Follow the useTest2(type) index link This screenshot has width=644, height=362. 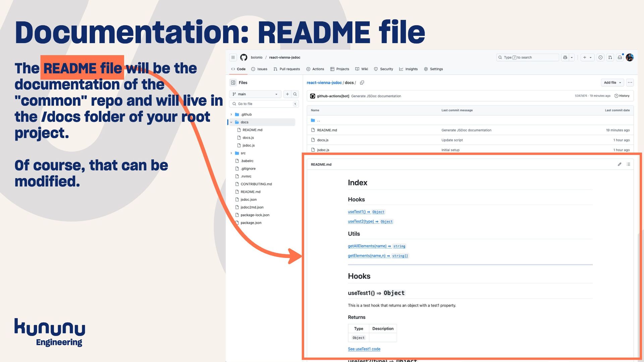point(370,222)
